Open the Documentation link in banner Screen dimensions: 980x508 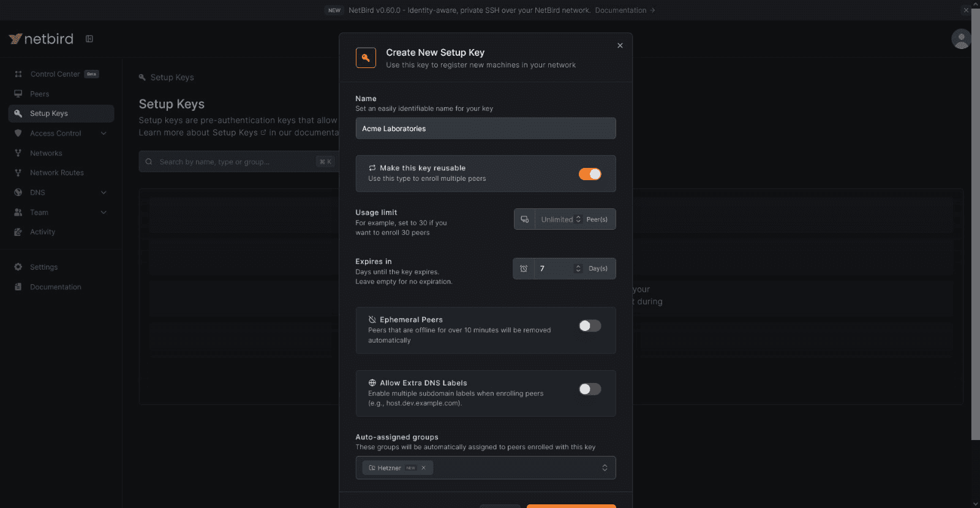[x=620, y=10]
